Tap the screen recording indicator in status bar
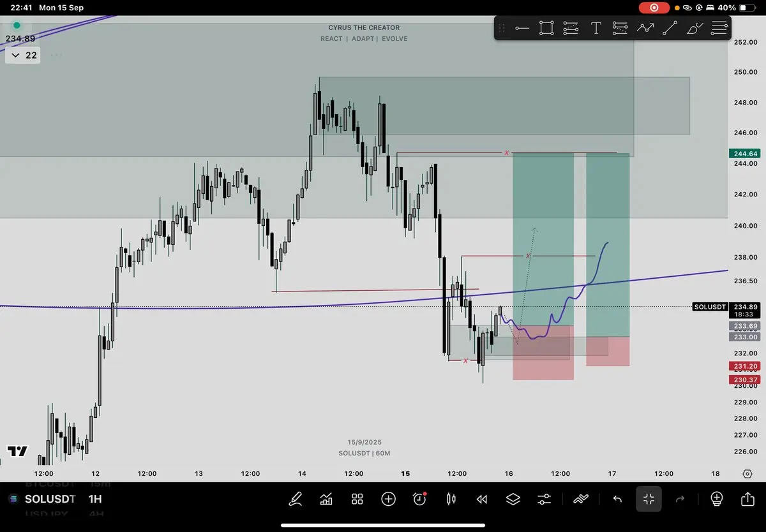Screen dimensions: 766x532 pyautogui.click(x=654, y=8)
